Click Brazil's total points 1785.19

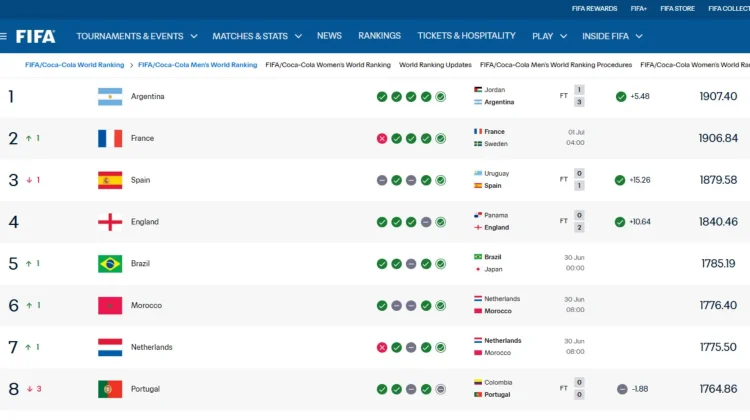(718, 264)
